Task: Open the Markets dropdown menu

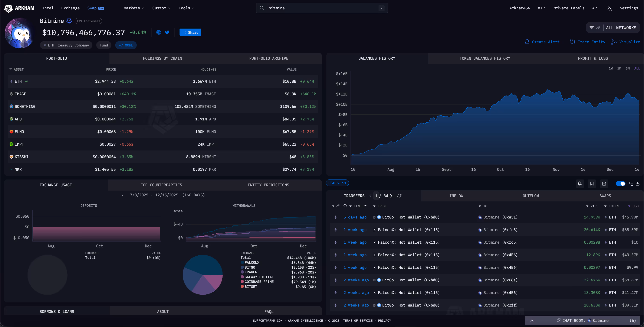Action: tap(134, 8)
